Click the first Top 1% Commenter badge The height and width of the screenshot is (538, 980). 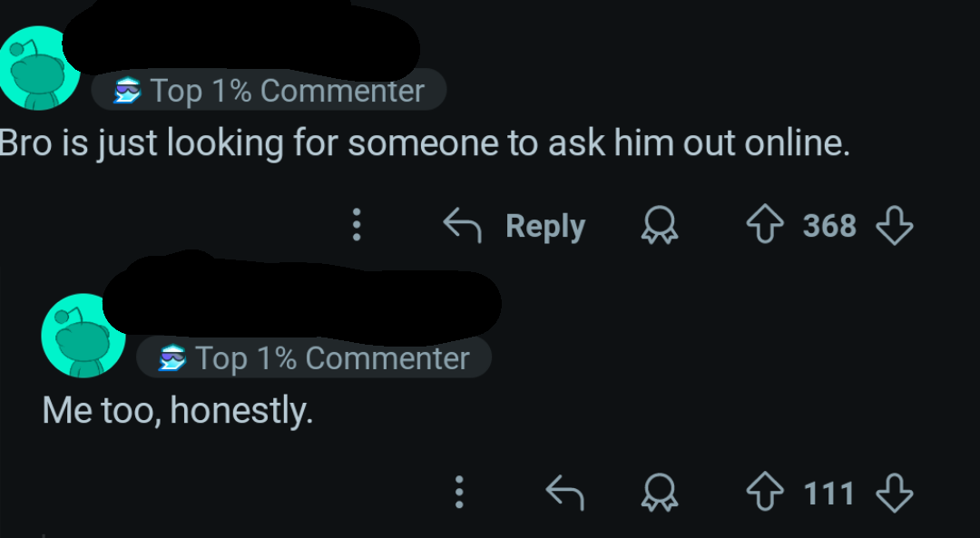(269, 90)
